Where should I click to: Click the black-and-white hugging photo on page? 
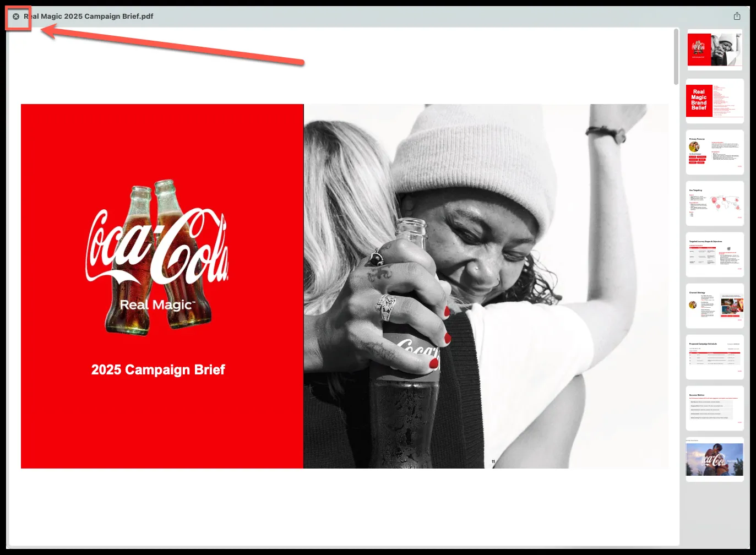click(486, 286)
